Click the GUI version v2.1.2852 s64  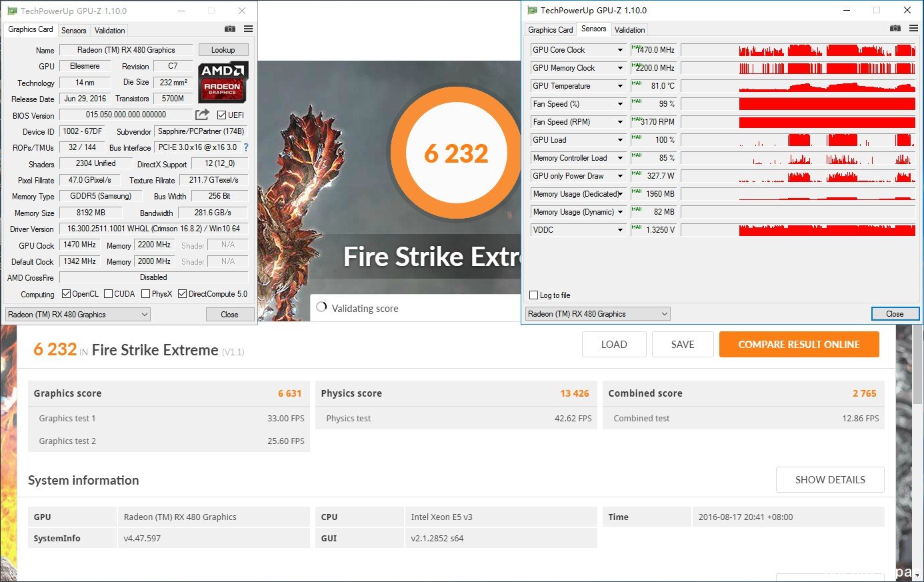click(x=437, y=538)
